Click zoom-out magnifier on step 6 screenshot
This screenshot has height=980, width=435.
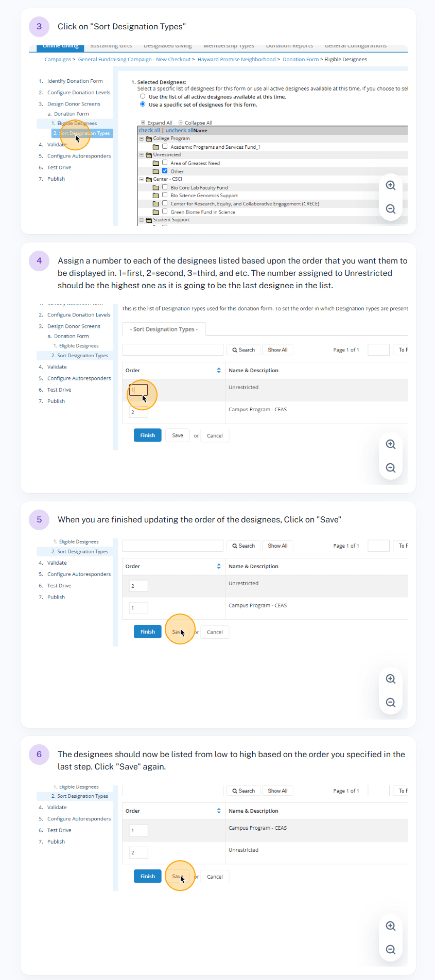point(391,950)
